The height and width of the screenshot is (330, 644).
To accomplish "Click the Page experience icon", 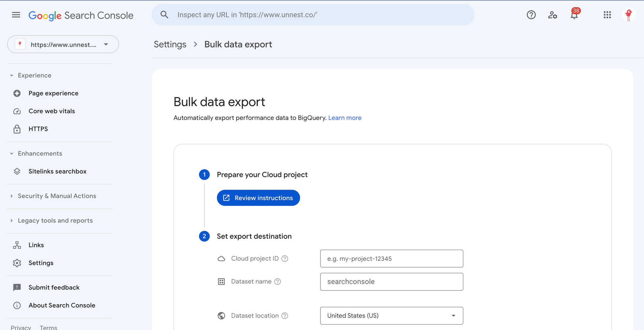I will (17, 93).
